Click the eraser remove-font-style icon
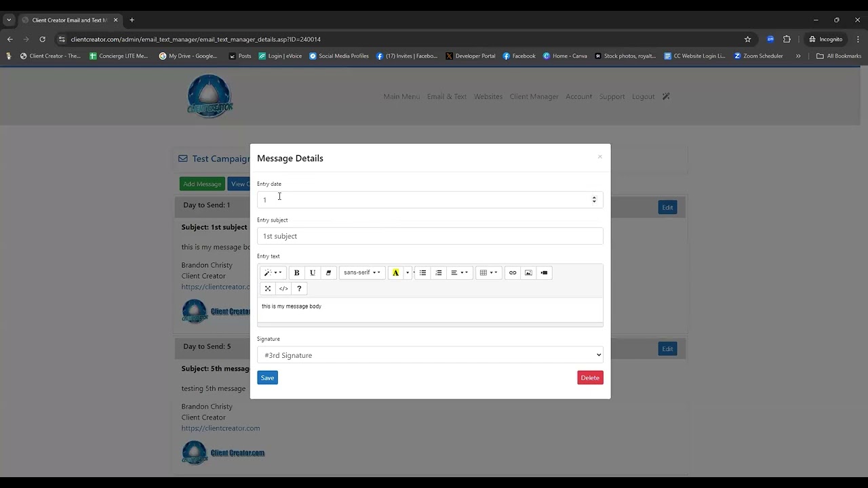The width and height of the screenshot is (868, 488). pyautogui.click(x=328, y=272)
